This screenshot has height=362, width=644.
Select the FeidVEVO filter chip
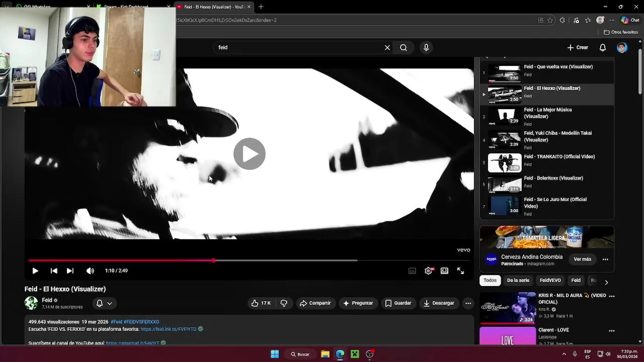550,281
